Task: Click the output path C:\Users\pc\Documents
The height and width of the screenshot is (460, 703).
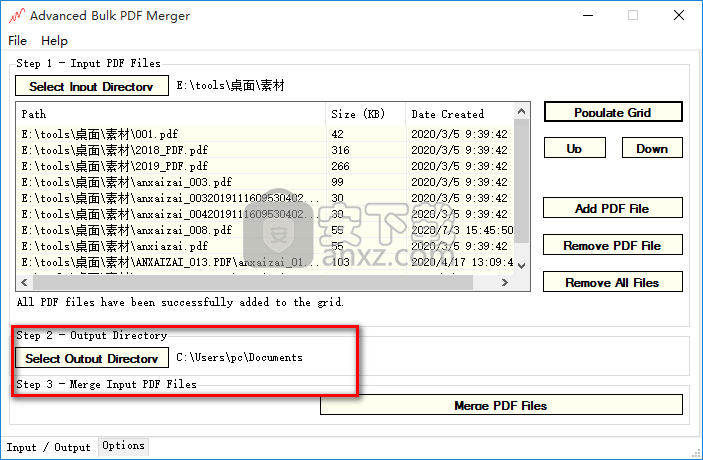Action: point(239,358)
